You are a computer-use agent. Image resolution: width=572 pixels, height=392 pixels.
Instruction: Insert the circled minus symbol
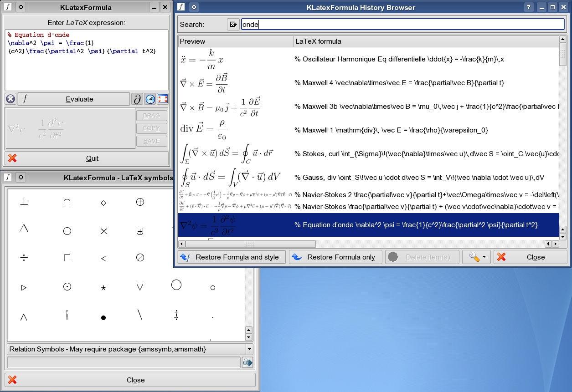point(67,231)
